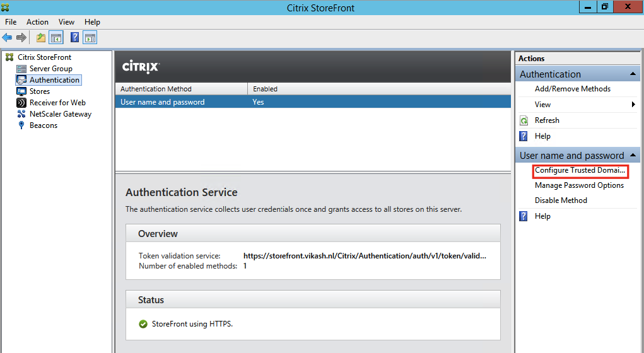644x353 pixels.
Task: Click the NetScaler Gateway tree icon
Action: (x=21, y=113)
